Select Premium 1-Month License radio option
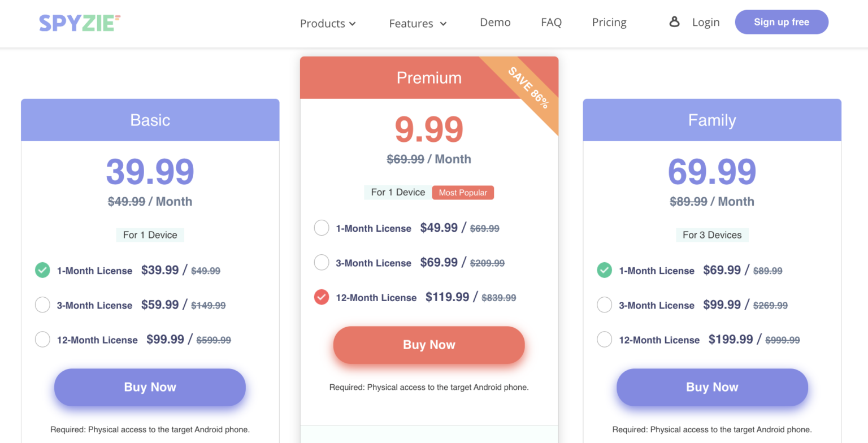The image size is (868, 443). (x=322, y=228)
